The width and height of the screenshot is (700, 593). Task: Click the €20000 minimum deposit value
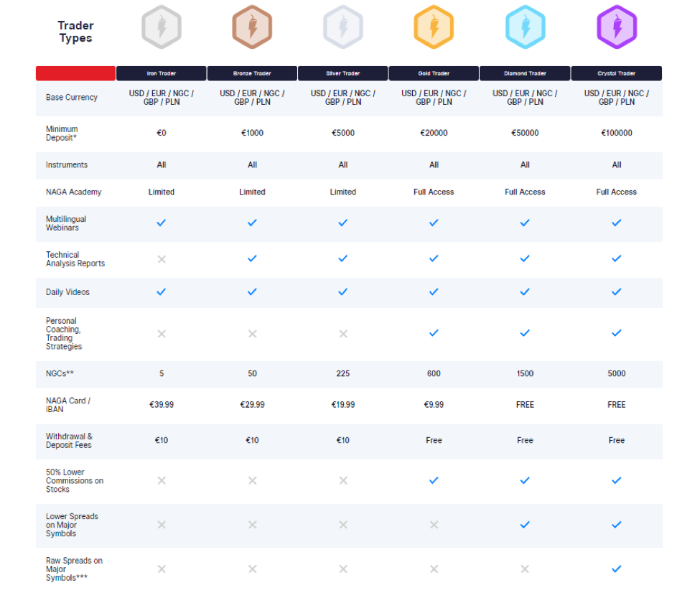tap(434, 133)
